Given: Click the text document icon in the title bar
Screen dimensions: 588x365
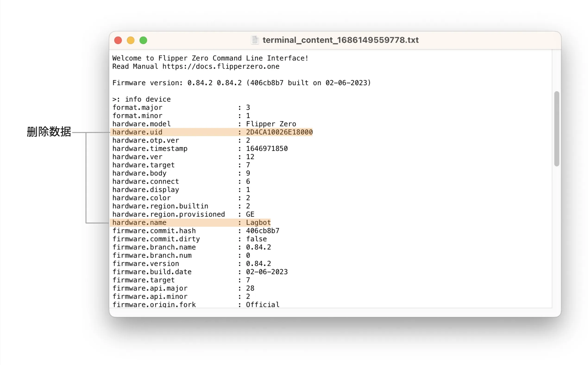Looking at the screenshot, I should pyautogui.click(x=255, y=40).
